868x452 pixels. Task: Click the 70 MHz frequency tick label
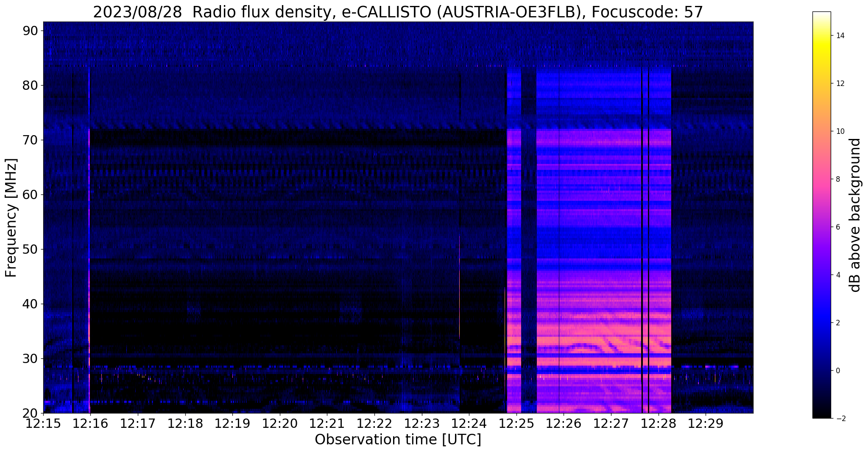pyautogui.click(x=31, y=140)
